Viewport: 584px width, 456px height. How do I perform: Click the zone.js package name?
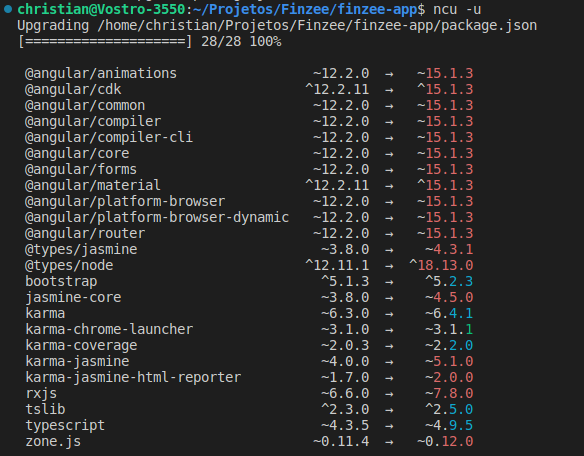coord(53,442)
